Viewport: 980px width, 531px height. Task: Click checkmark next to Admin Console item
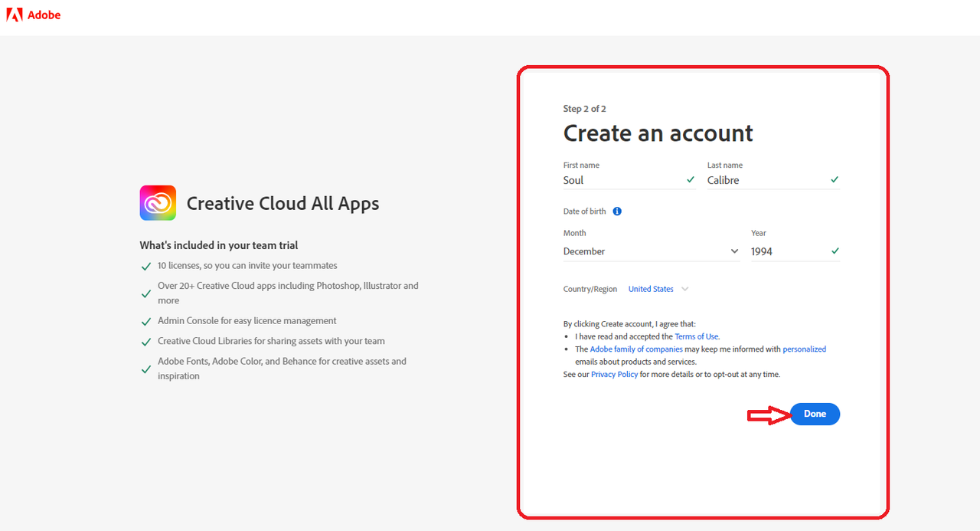click(145, 322)
